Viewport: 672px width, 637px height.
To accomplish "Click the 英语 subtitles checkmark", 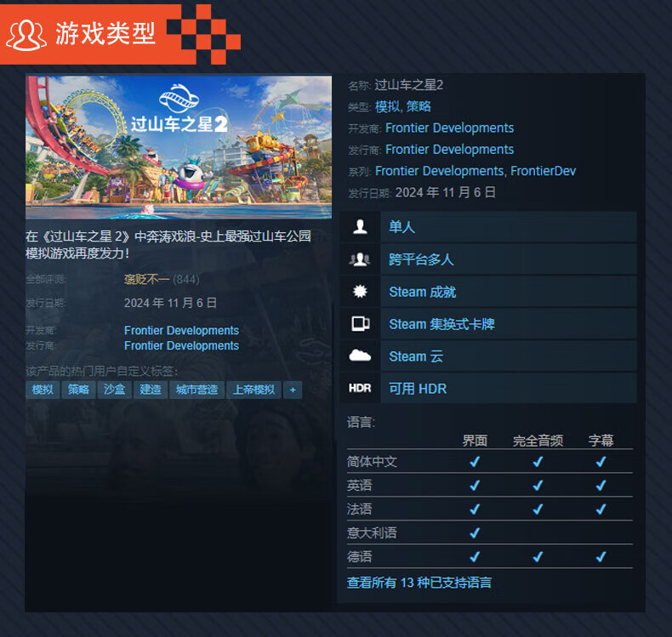I will (601, 486).
